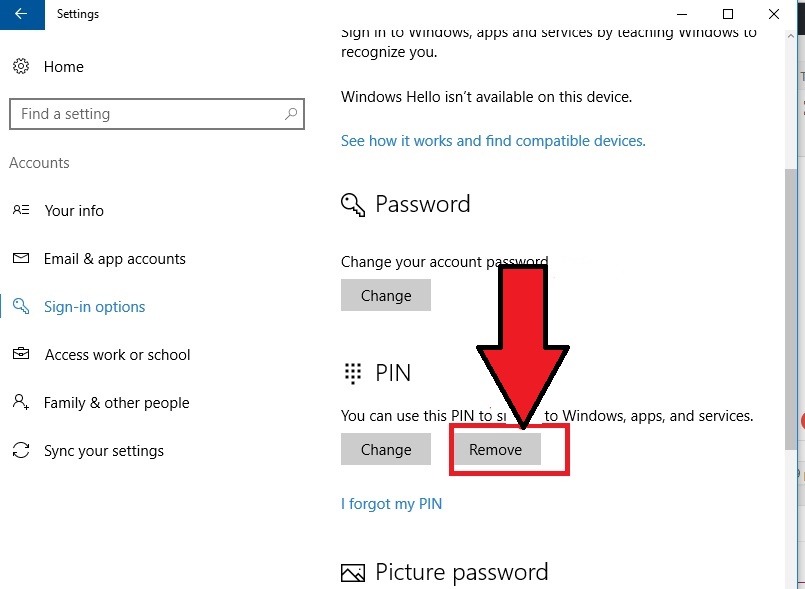Open the Your info page
805x589 pixels.
click(74, 211)
